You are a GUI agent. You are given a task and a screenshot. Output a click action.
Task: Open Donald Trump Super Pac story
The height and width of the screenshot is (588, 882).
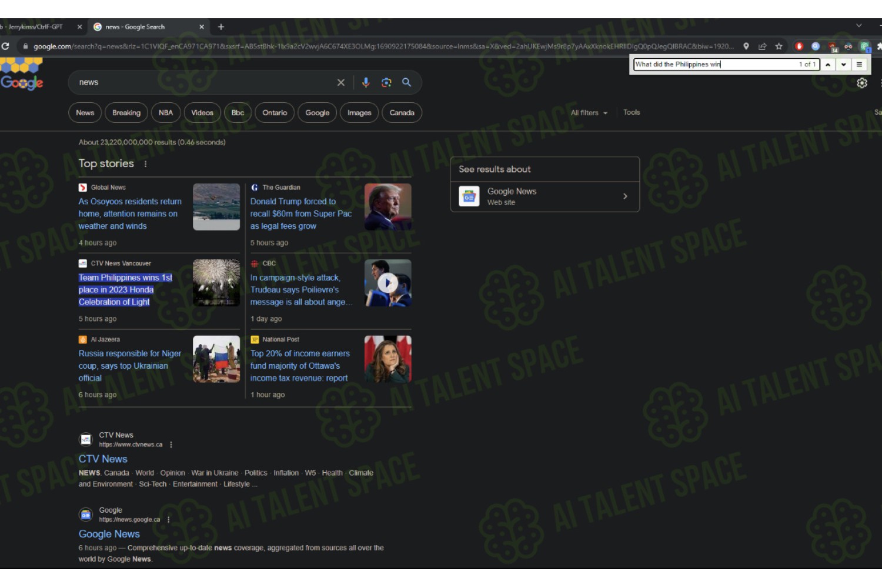tap(301, 214)
